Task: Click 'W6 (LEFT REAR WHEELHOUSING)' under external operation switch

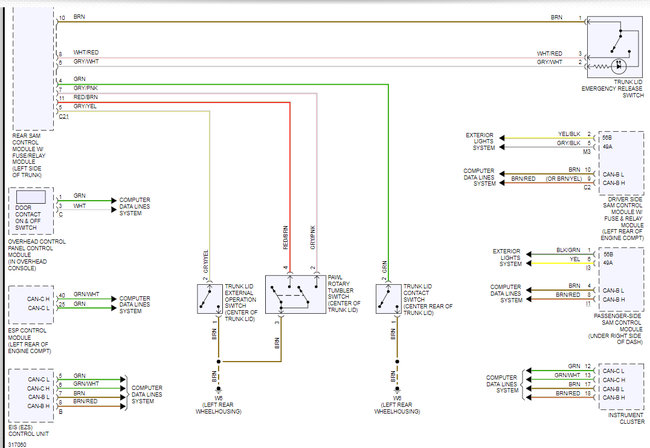Action: pos(218,404)
